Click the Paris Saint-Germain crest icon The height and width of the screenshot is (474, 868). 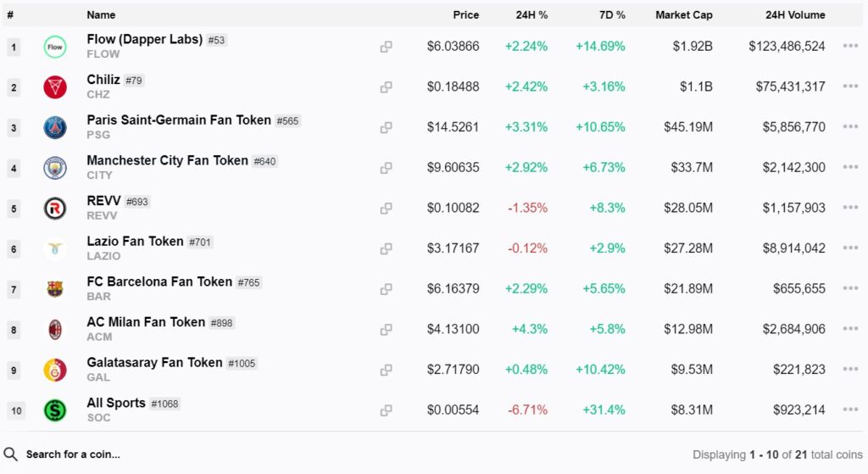pos(55,128)
